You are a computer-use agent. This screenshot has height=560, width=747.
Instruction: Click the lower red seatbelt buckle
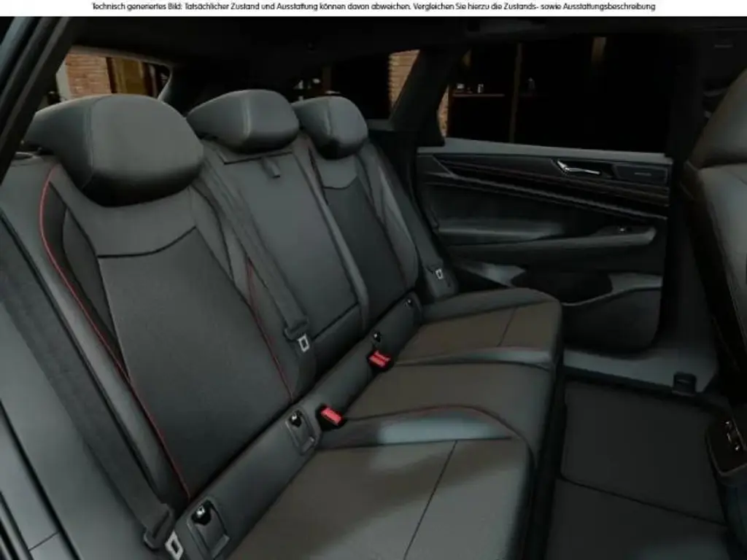pyautogui.click(x=330, y=416)
